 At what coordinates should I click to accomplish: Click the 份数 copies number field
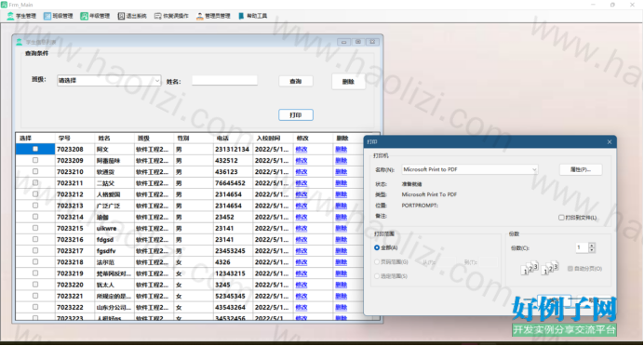coord(583,247)
